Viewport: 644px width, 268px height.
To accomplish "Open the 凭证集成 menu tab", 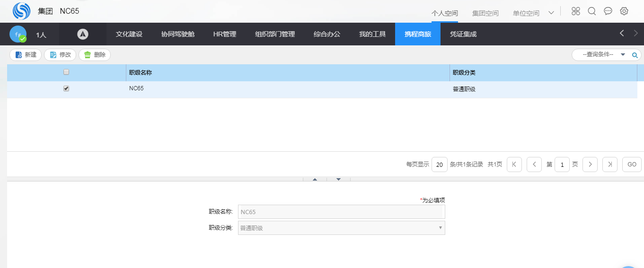I will coord(463,34).
